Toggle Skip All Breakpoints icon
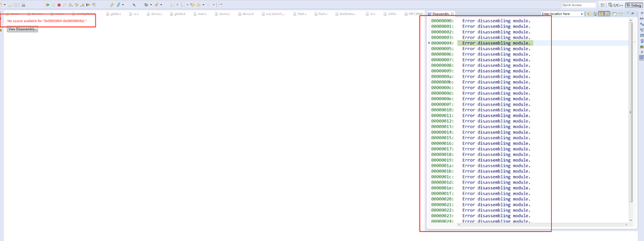This screenshot has height=241, width=644. 134,5
